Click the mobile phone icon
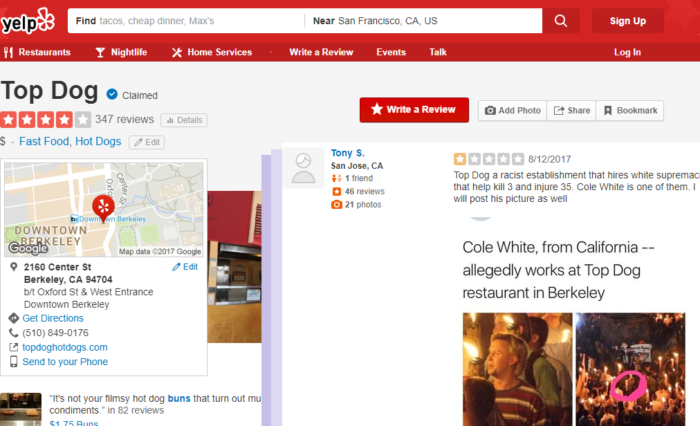 (14, 362)
